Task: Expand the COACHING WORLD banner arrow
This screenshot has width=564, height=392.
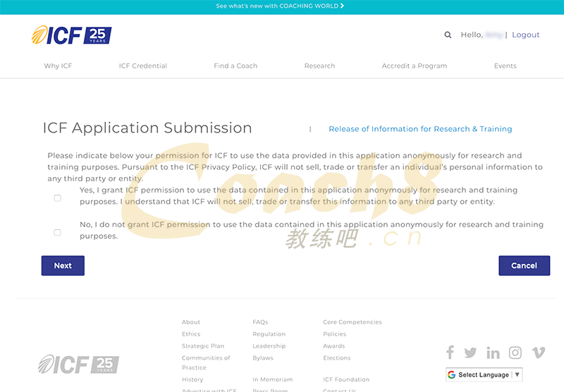Action: point(342,6)
